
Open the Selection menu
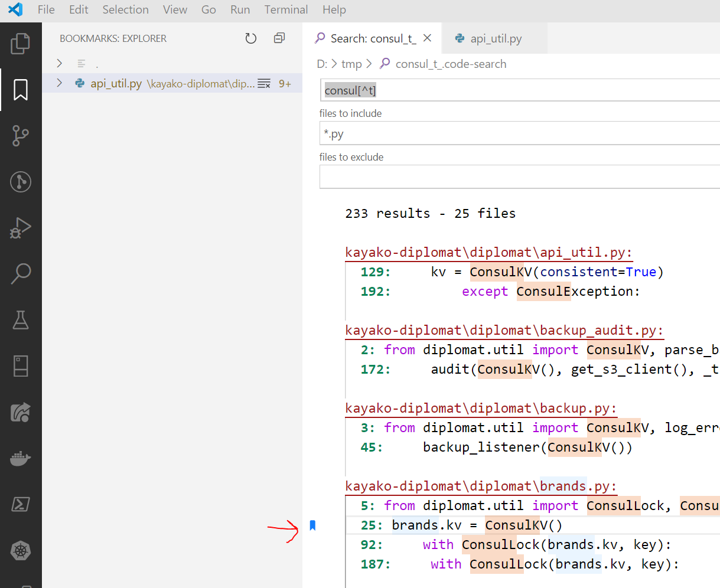(x=126, y=9)
